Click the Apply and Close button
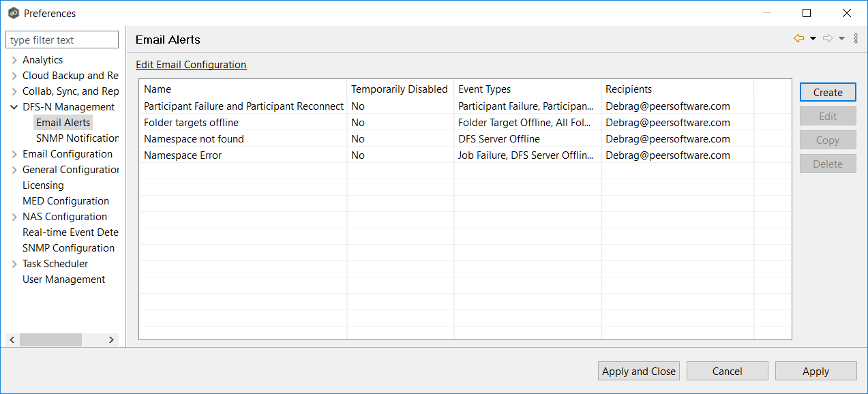868x394 pixels. pyautogui.click(x=639, y=371)
